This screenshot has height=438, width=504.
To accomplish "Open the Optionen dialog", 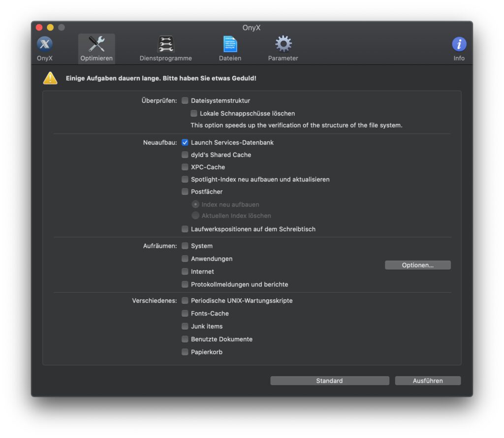I will [x=417, y=265].
